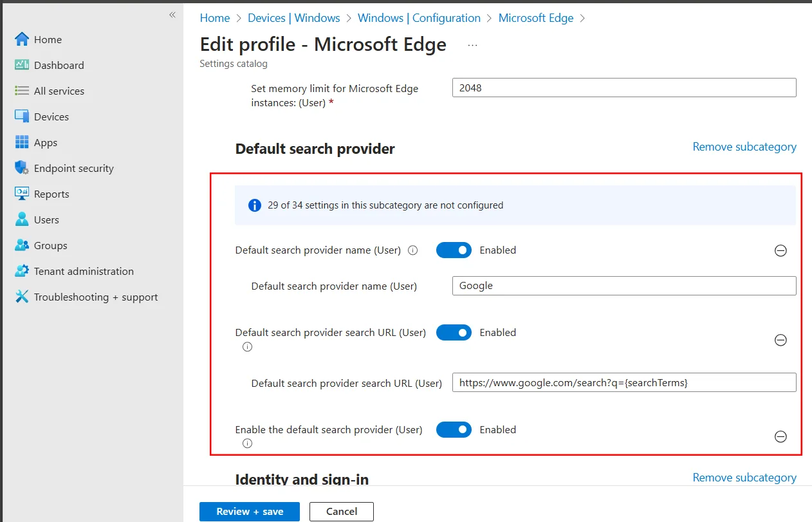Click info icon next to Default search provider name
This screenshot has height=522, width=812.
(x=413, y=250)
